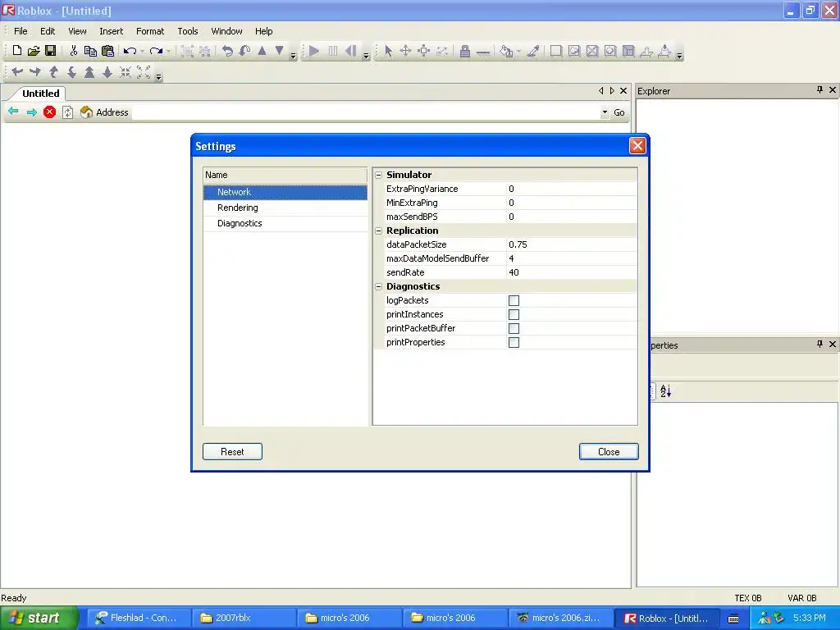
Task: Enable the printProperties checkbox
Action: click(514, 342)
